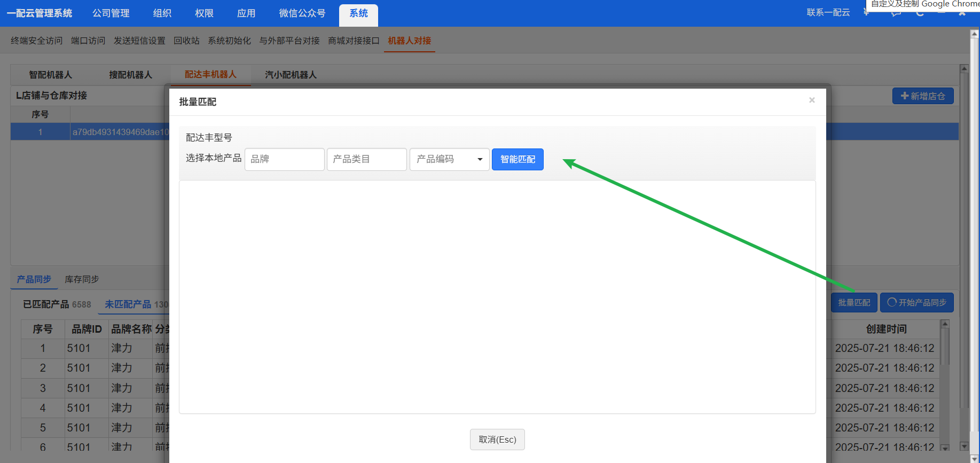Close the 批量匹配 dialog with the × icon
This screenshot has height=463, width=980.
tap(812, 100)
